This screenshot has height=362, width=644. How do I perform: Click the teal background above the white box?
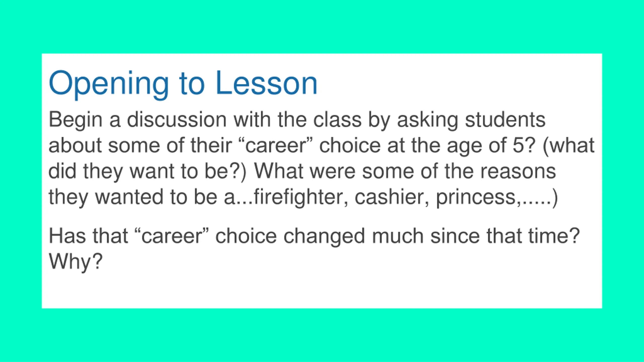pyautogui.click(x=322, y=26)
